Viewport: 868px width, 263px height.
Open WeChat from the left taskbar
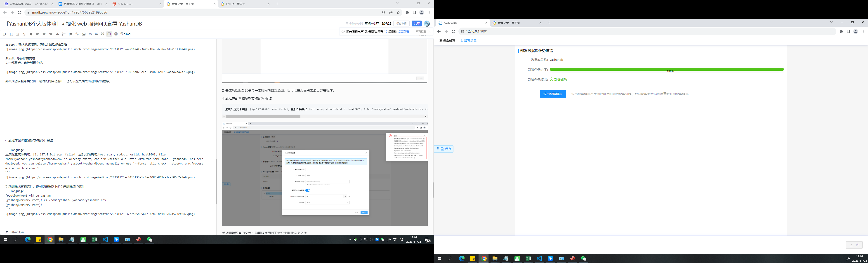[150, 240]
